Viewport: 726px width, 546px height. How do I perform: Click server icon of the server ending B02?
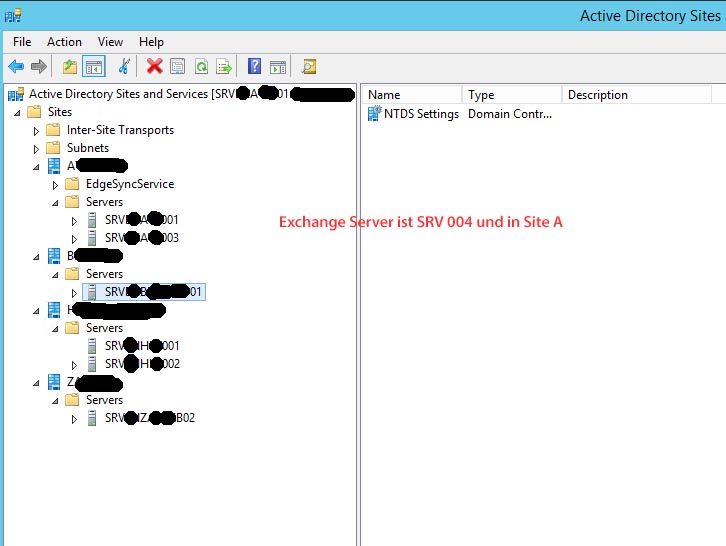tap(92, 418)
